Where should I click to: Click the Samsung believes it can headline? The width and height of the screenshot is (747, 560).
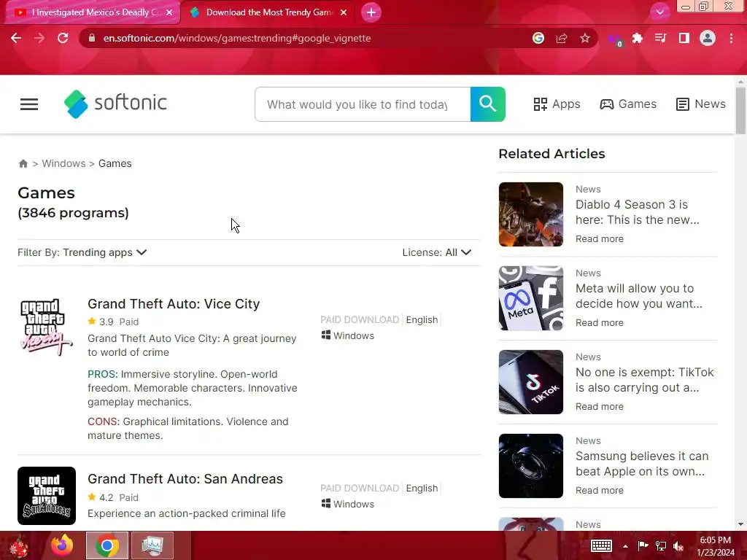point(642,463)
